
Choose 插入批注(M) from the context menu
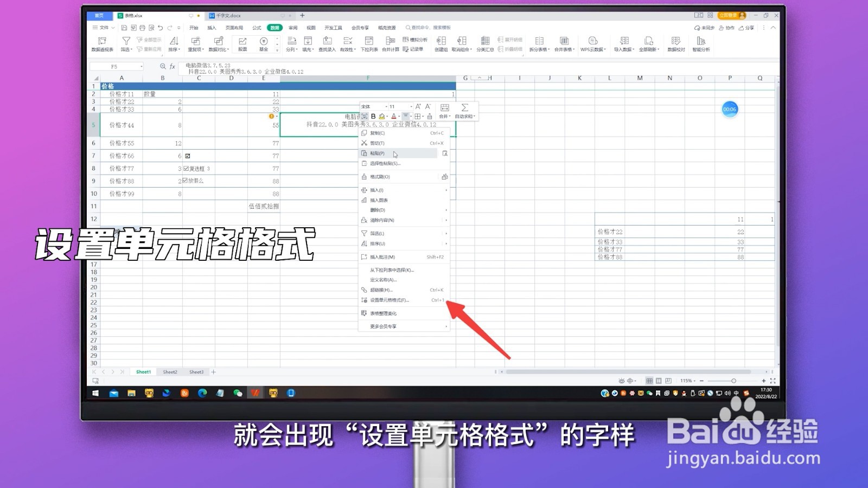tap(404, 257)
